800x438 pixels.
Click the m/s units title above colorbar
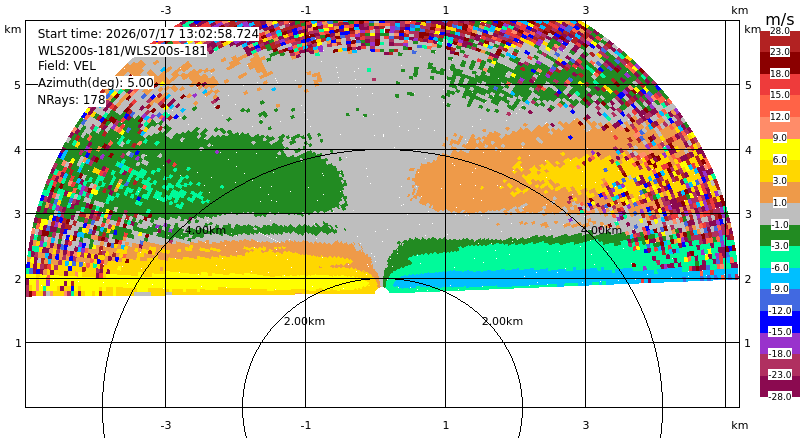tap(780, 19)
